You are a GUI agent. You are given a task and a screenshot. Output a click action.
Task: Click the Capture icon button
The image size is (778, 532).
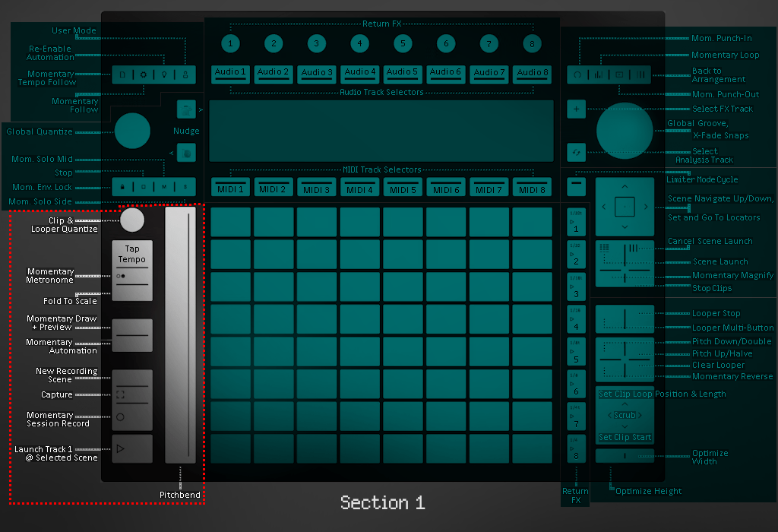pyautogui.click(x=121, y=395)
